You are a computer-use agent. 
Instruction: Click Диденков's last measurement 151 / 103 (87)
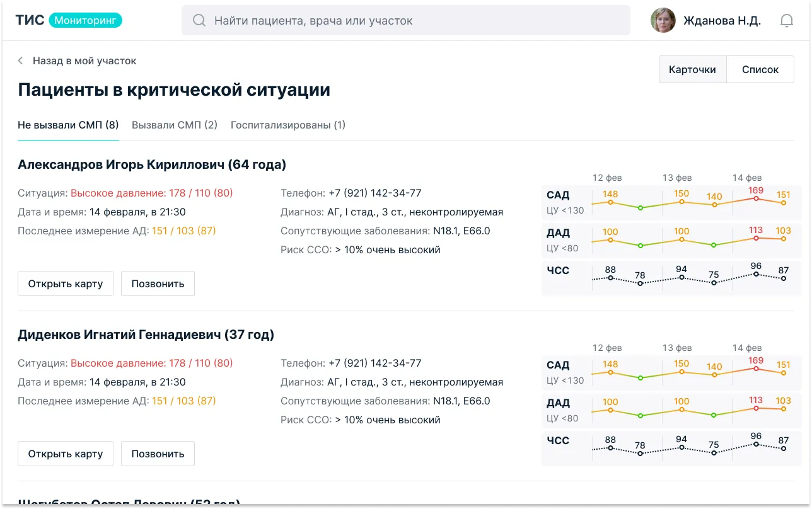click(184, 401)
